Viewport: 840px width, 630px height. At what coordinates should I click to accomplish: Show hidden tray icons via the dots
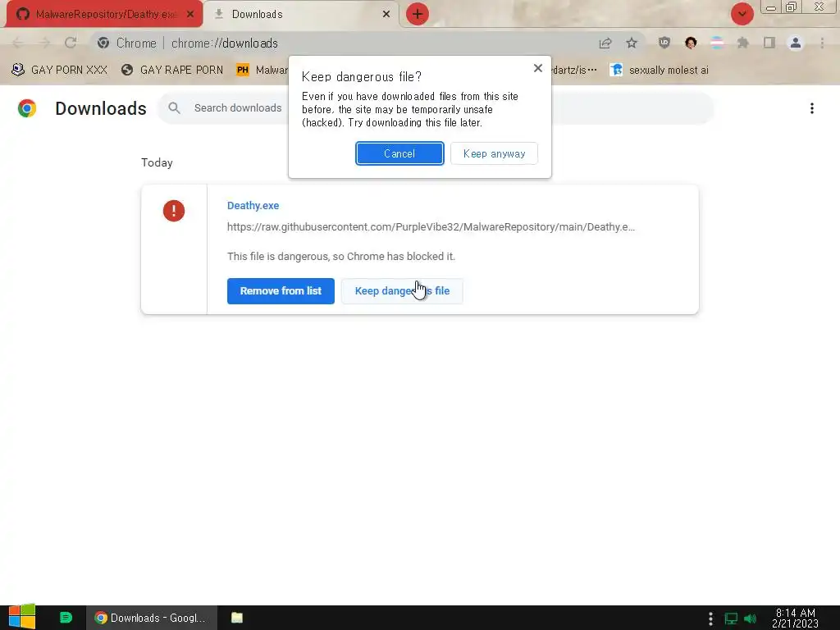pyautogui.click(x=710, y=619)
